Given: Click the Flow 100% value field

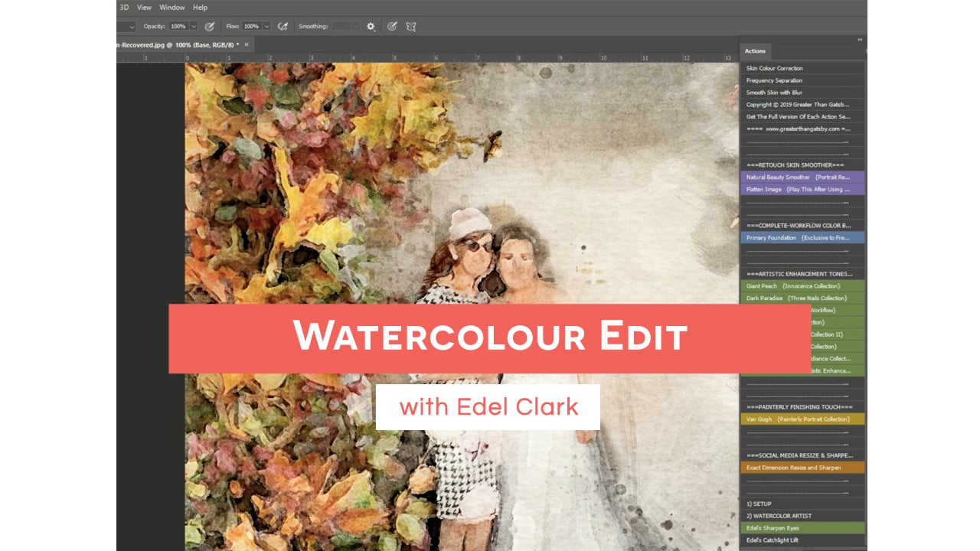Looking at the screenshot, I should [x=251, y=26].
